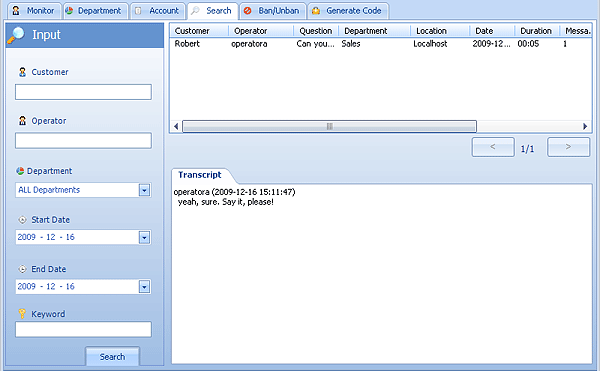Click the results horizontal scrollbar thumb
The height and width of the screenshot is (371, 600).
329,126
